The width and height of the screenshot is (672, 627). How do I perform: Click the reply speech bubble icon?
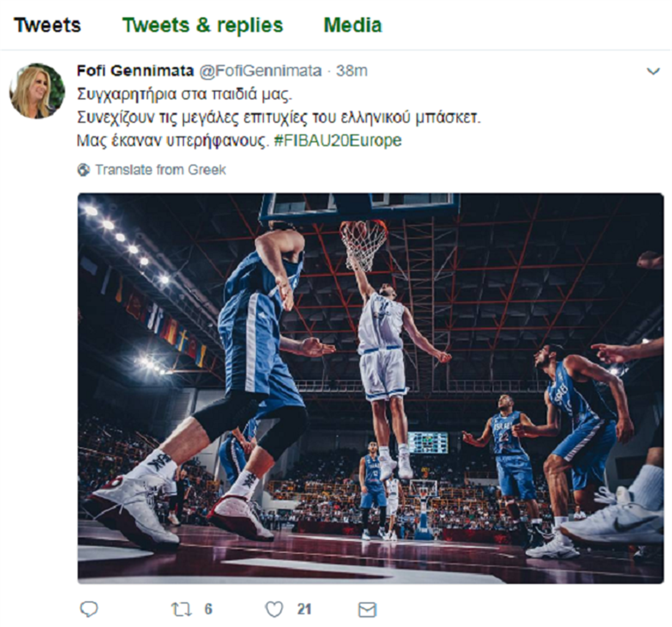(89, 609)
